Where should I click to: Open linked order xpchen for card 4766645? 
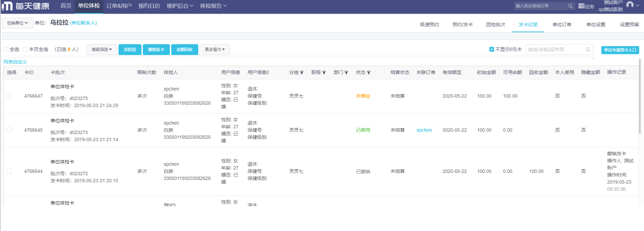tap(424, 130)
